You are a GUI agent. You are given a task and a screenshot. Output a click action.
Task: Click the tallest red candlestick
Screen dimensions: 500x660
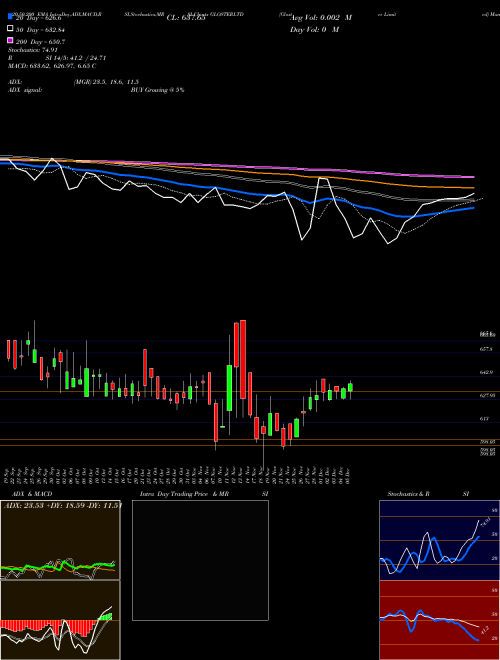tap(243, 359)
